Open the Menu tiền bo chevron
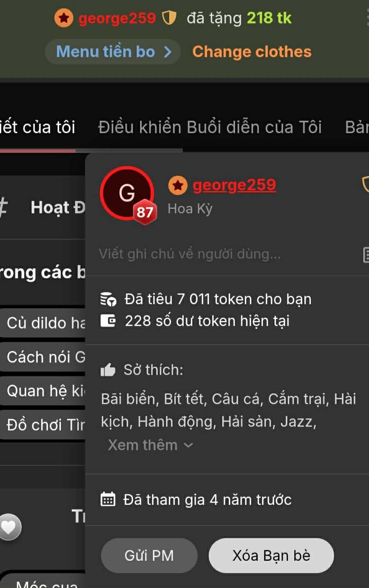This screenshot has height=588, width=369. 168,52
